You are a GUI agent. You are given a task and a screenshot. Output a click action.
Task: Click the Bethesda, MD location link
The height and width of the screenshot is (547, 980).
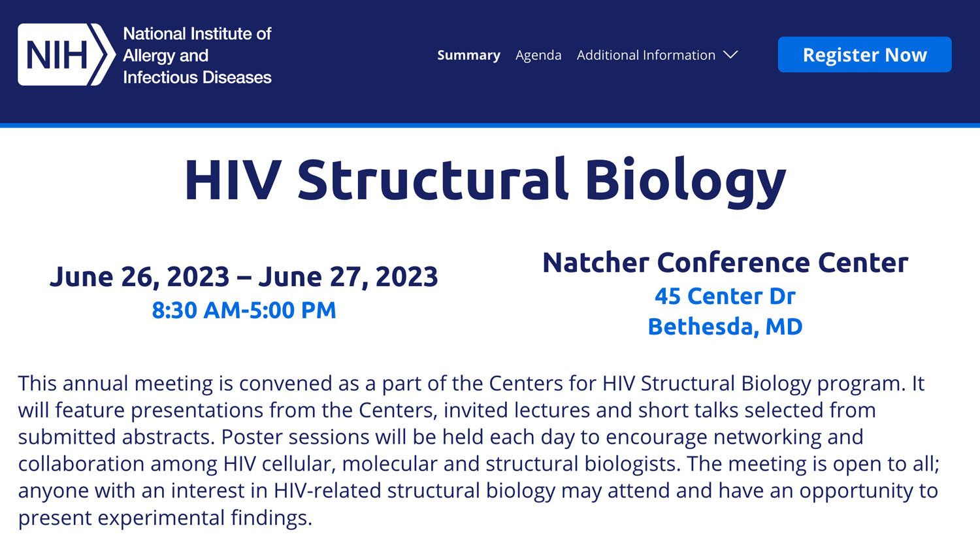point(725,327)
